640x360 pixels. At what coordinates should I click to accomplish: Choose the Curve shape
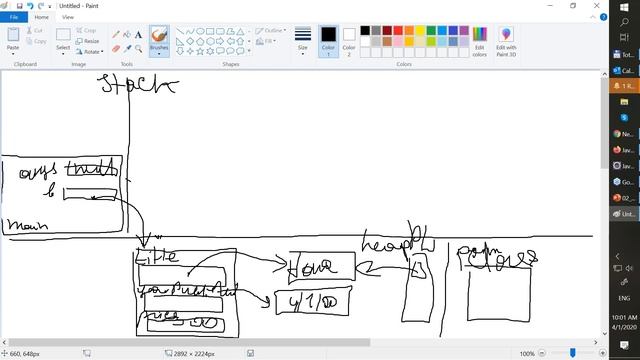190,31
